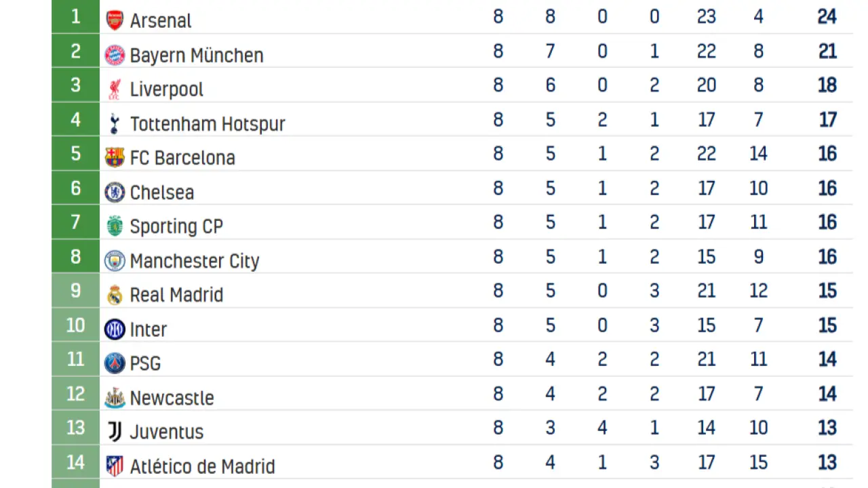The height and width of the screenshot is (488, 868).
Task: Click the FC Barcelona crest
Action: pyautogui.click(x=115, y=158)
